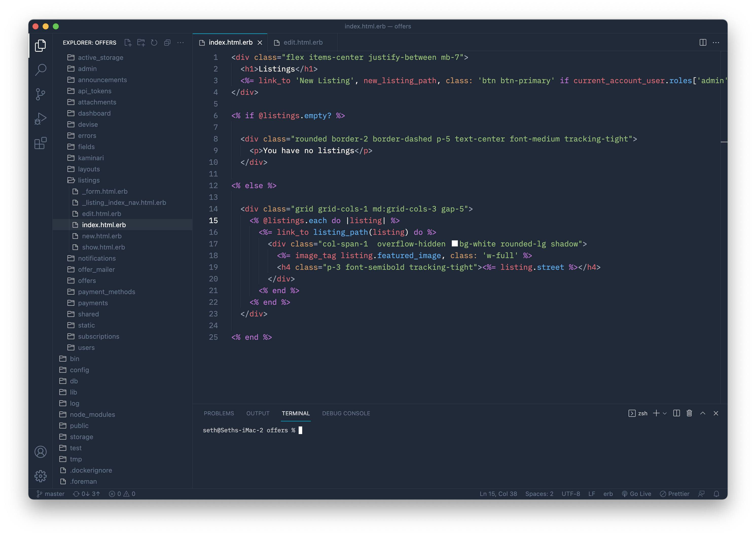Open the Extensions view
The width and height of the screenshot is (756, 537).
point(40,143)
